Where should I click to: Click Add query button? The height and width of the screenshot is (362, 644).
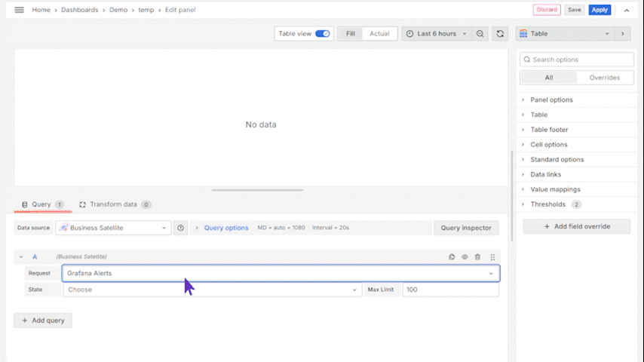pyautogui.click(x=43, y=321)
